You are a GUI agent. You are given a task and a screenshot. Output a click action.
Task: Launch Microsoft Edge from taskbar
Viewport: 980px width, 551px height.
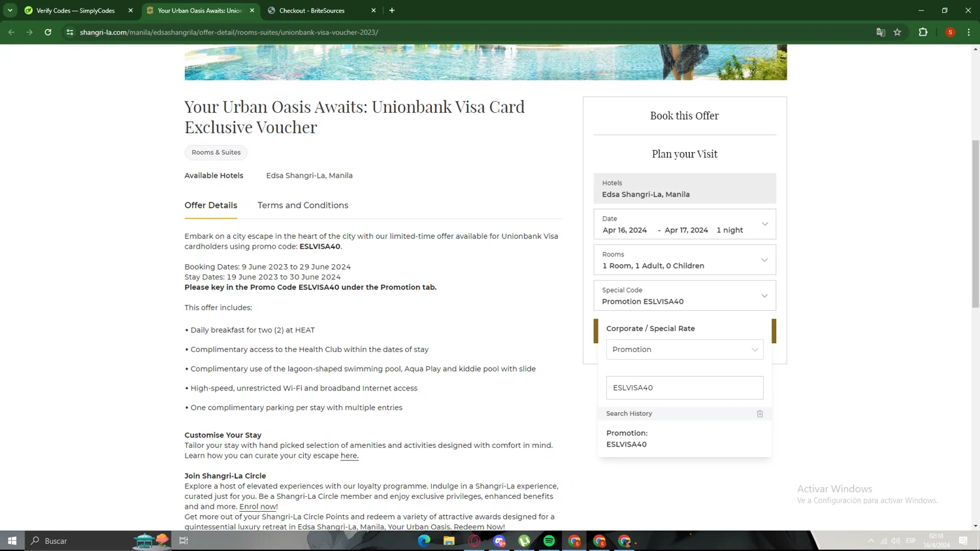(424, 541)
